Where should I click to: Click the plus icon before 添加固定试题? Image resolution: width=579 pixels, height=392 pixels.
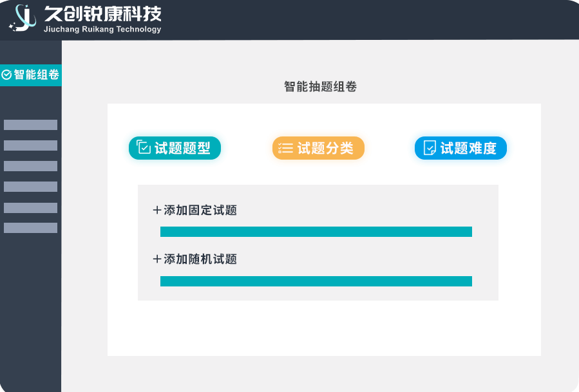click(x=157, y=210)
